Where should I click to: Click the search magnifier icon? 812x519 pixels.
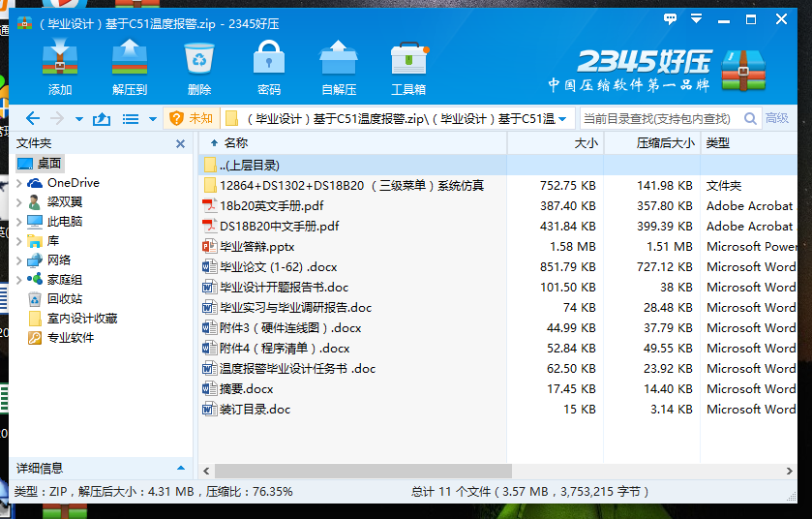[x=750, y=118]
